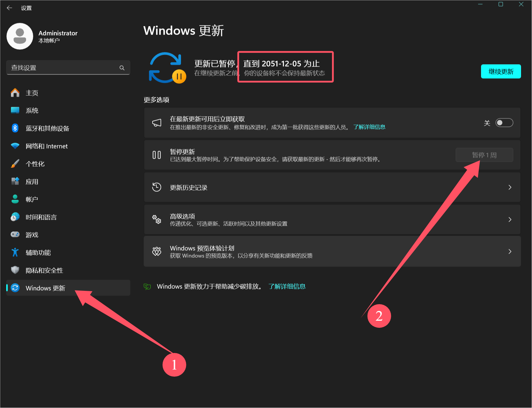The image size is (532, 408).
Task: Click the 继续更新 button
Action: click(x=501, y=72)
